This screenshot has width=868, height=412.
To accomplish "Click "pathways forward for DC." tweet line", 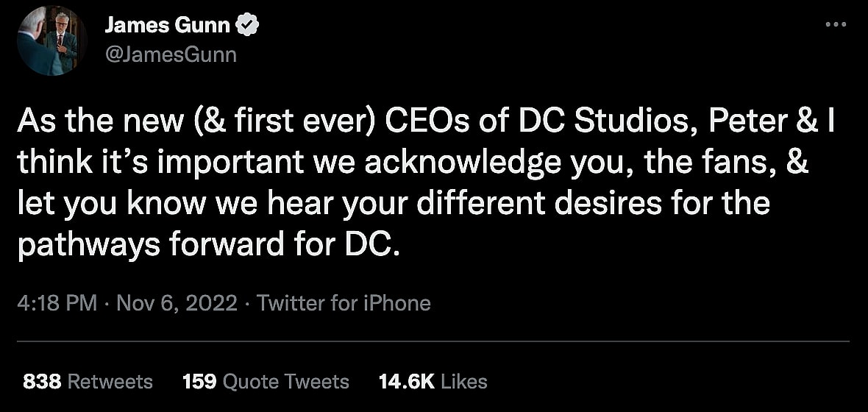I will pos(209,245).
